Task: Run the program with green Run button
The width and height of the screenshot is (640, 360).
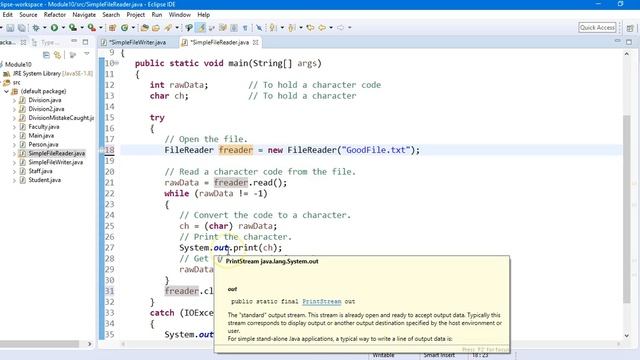Action: [54, 28]
